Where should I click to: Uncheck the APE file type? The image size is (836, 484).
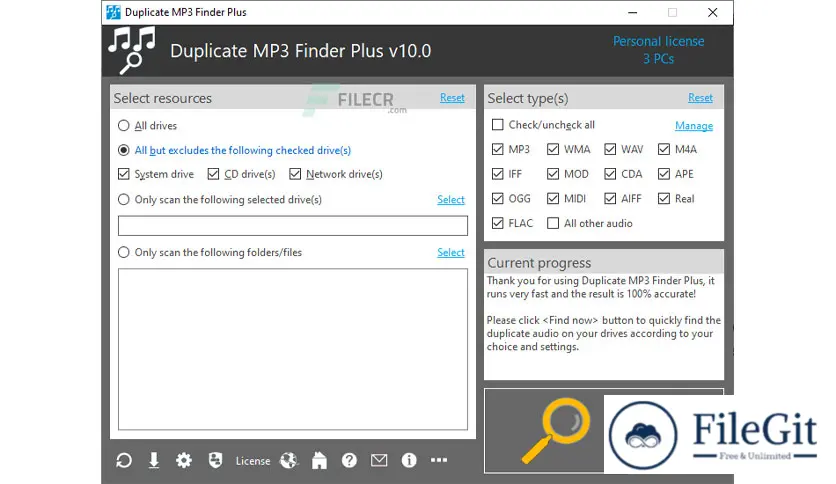click(x=664, y=174)
